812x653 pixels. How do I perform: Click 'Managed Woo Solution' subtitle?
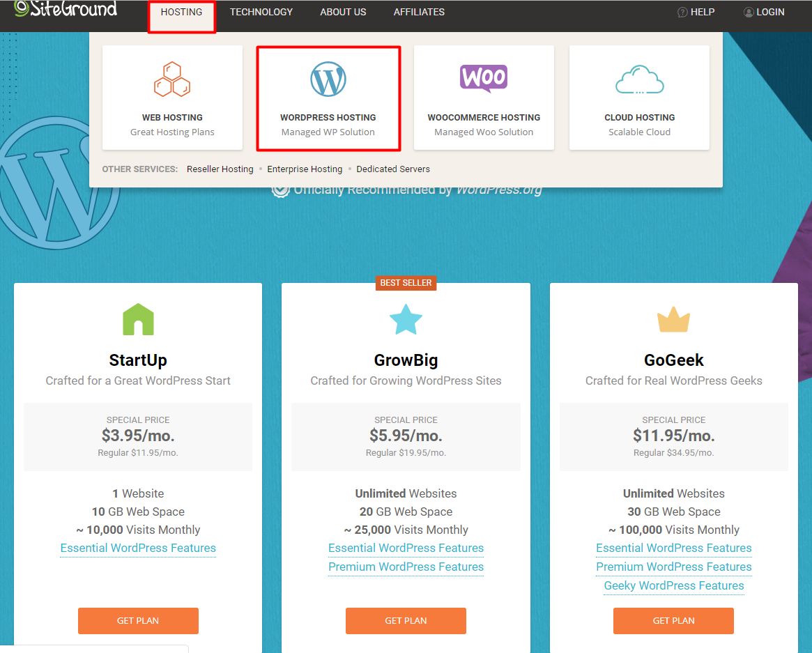coord(484,132)
